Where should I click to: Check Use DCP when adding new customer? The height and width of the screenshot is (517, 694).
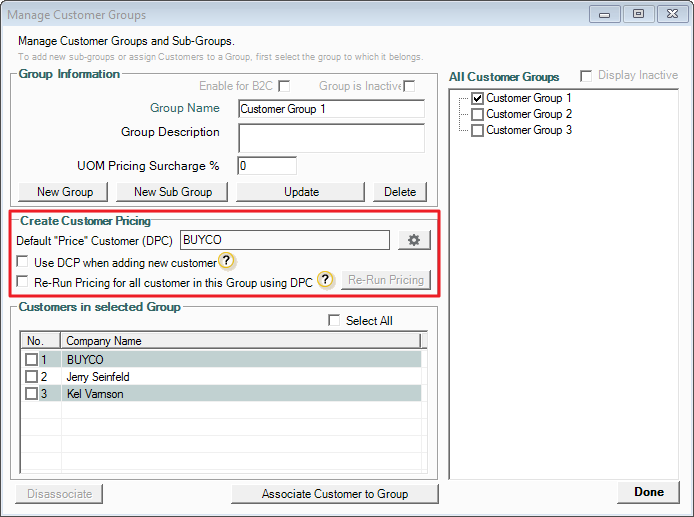coord(24,263)
